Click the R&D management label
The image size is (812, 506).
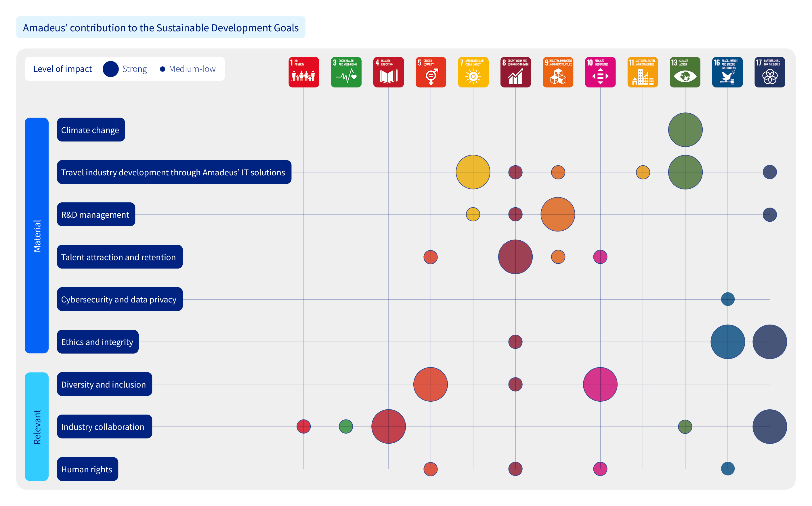(96, 214)
